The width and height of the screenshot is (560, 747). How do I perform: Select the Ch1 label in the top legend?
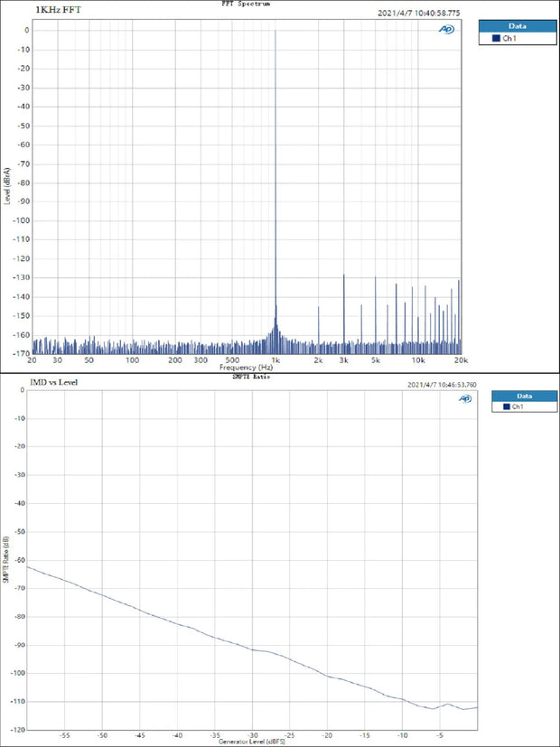point(509,39)
